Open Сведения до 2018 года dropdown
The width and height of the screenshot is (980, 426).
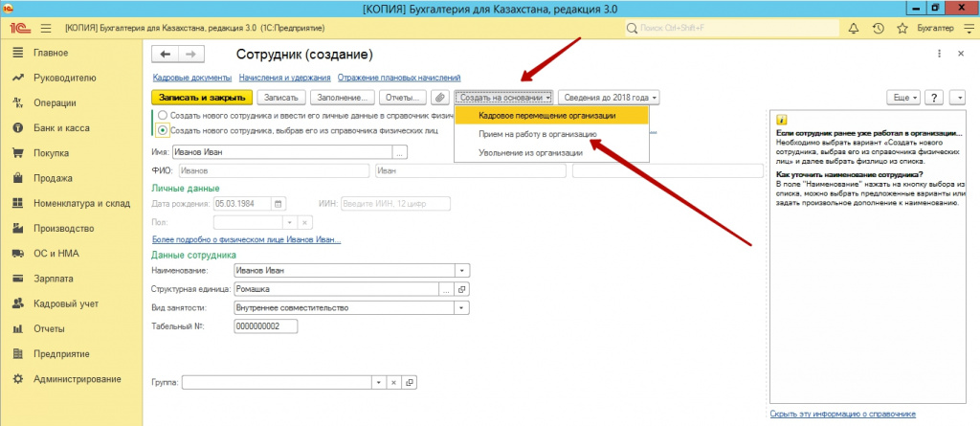tap(609, 98)
